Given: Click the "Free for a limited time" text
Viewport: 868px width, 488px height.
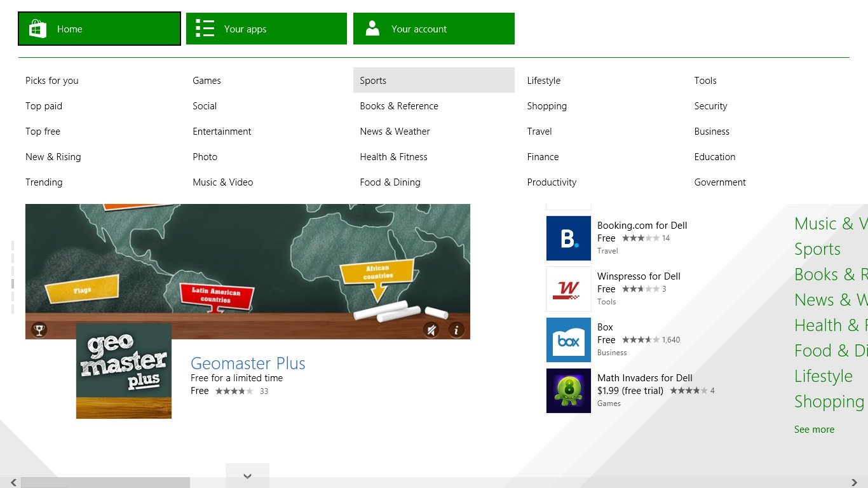Looking at the screenshot, I should click(236, 378).
